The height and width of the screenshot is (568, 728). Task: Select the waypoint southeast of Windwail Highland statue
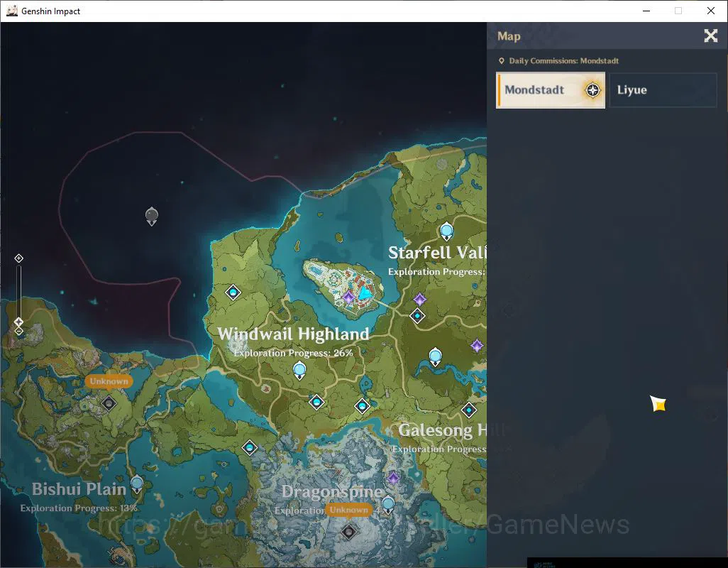click(x=316, y=402)
